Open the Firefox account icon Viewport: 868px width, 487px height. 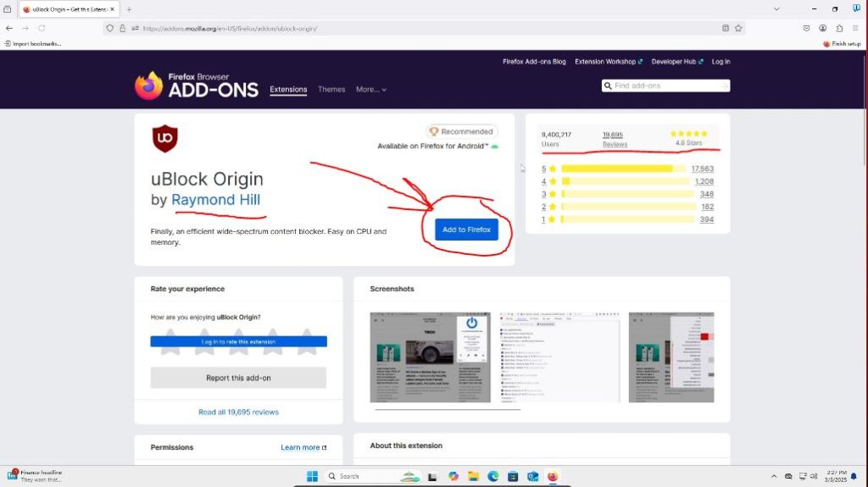[822, 28]
